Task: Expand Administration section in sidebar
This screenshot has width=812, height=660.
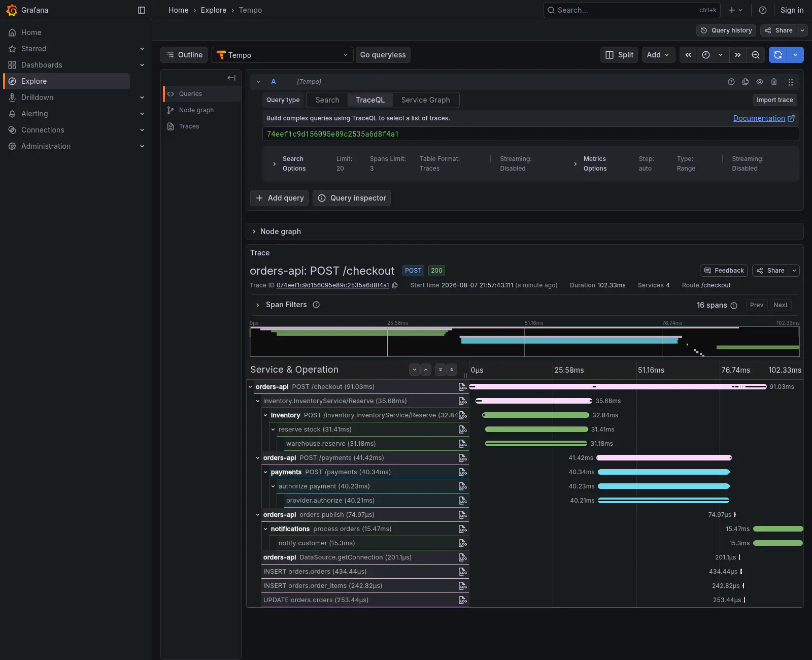Action: click(x=142, y=146)
